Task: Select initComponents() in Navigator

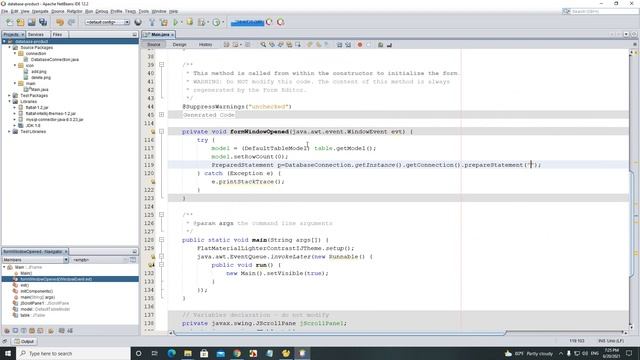Action: click(37, 291)
